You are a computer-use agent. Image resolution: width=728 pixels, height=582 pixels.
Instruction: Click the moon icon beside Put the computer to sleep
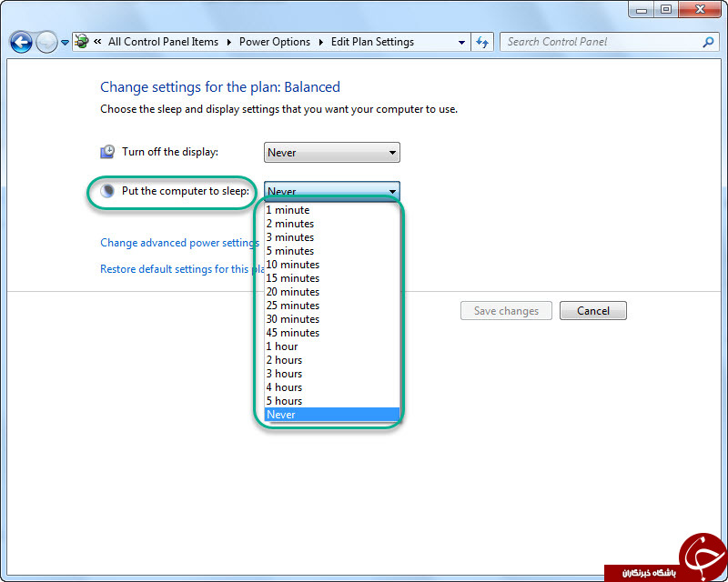tap(107, 191)
